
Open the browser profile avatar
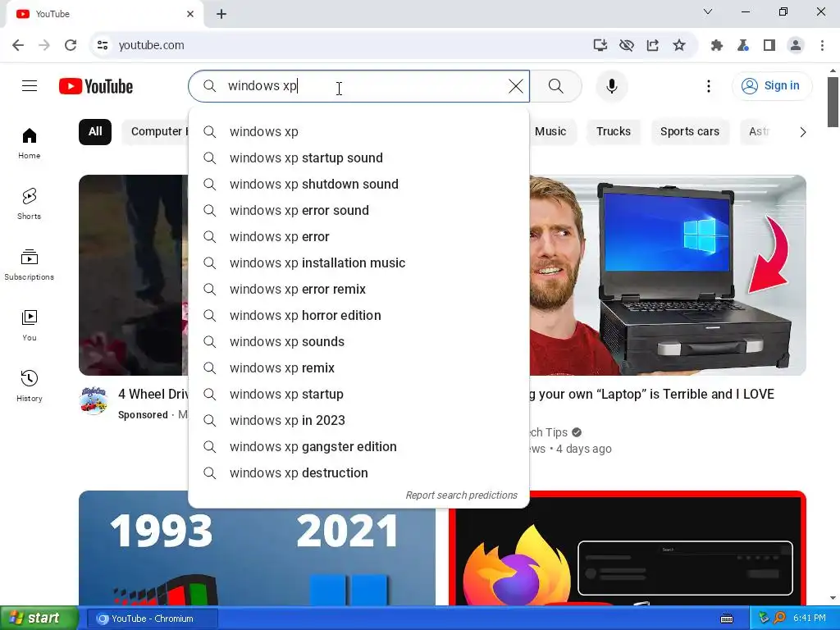pos(796,45)
